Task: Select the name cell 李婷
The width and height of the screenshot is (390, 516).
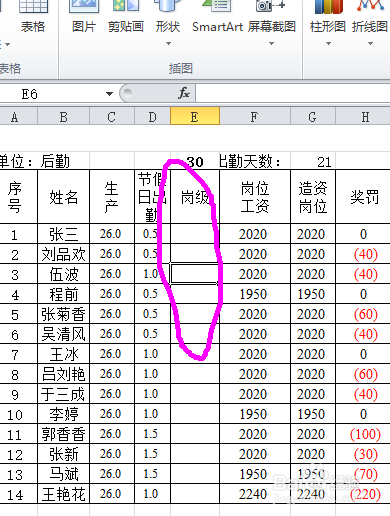Action: (x=63, y=414)
